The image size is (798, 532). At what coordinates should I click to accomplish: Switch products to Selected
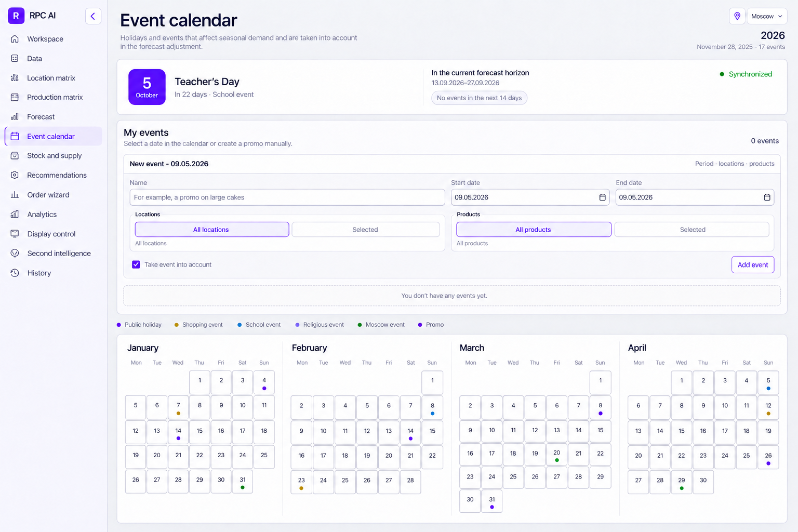[x=692, y=230]
